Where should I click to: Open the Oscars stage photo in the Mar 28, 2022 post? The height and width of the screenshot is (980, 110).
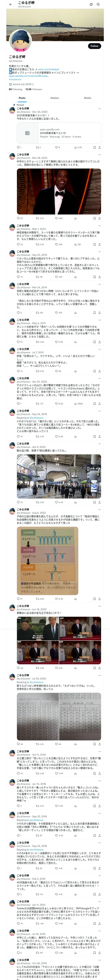[59, 192]
